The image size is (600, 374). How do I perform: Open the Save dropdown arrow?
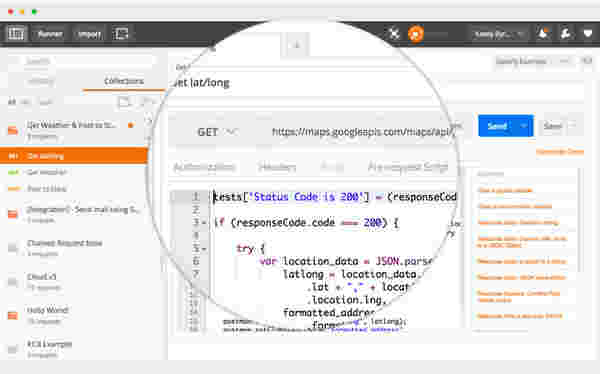[573, 125]
